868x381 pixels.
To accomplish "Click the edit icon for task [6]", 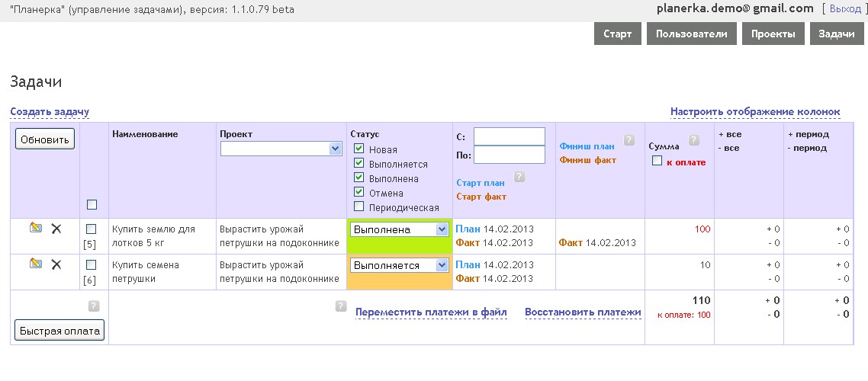I will click(x=35, y=264).
